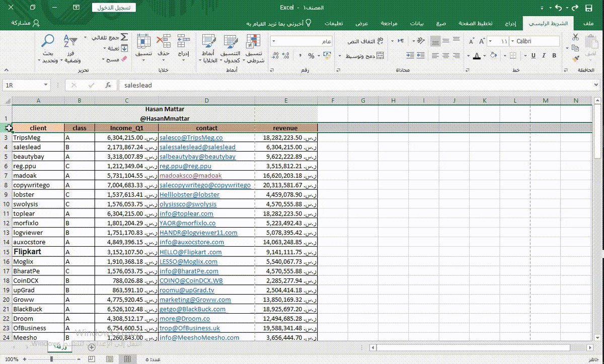Click the Fill down icon

124,48
